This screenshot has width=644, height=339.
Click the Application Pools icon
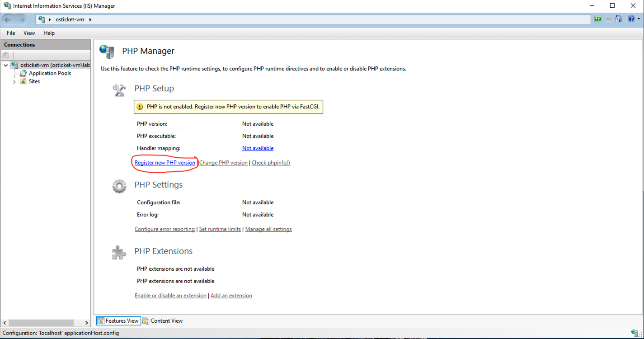coord(23,73)
